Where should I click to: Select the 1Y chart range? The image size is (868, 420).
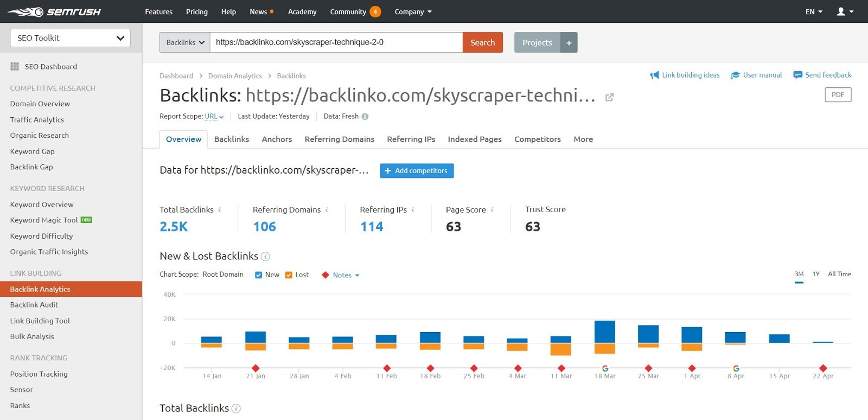pos(816,274)
